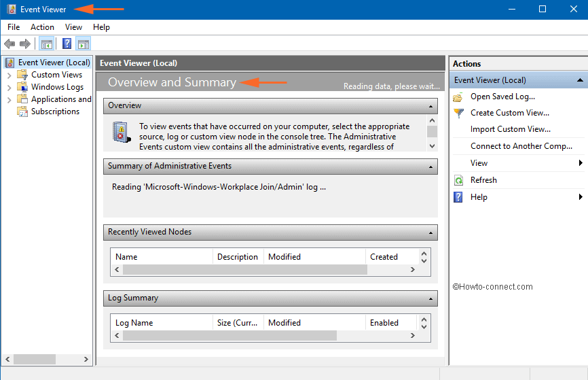Click the Open Saved Log folder icon
588x380 pixels.
(458, 97)
